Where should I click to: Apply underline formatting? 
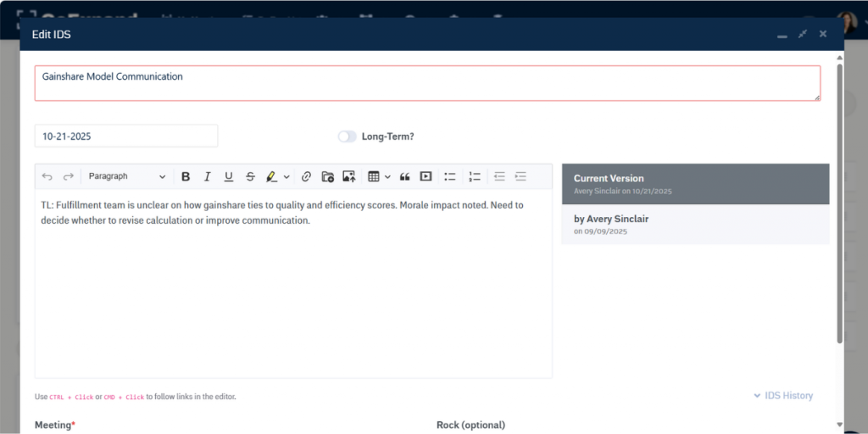229,176
